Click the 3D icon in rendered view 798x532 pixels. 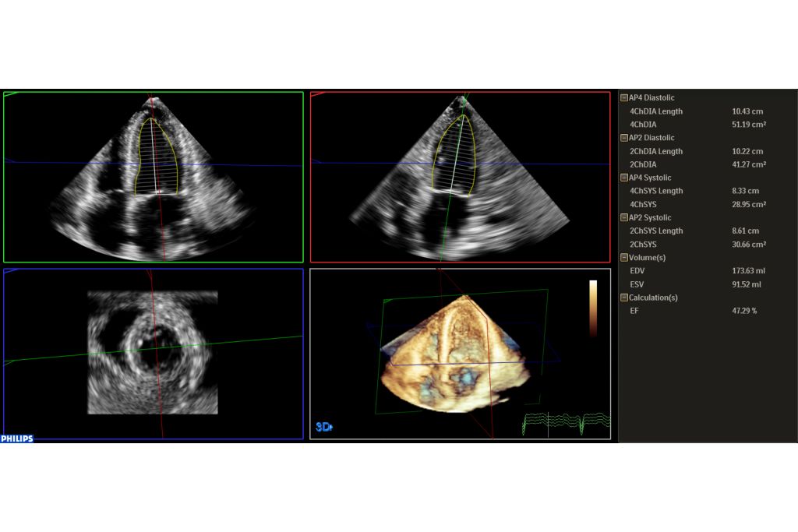pyautogui.click(x=324, y=427)
